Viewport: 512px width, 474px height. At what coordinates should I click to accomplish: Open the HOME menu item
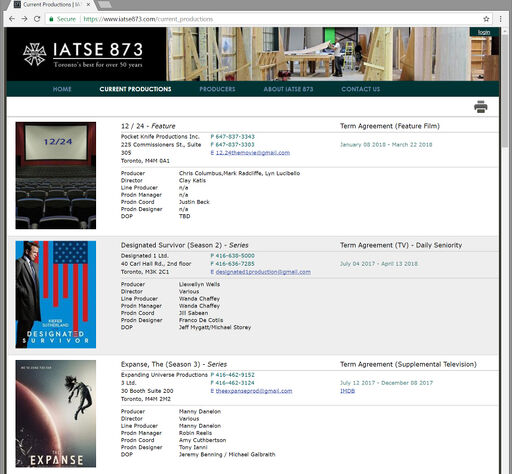(62, 89)
